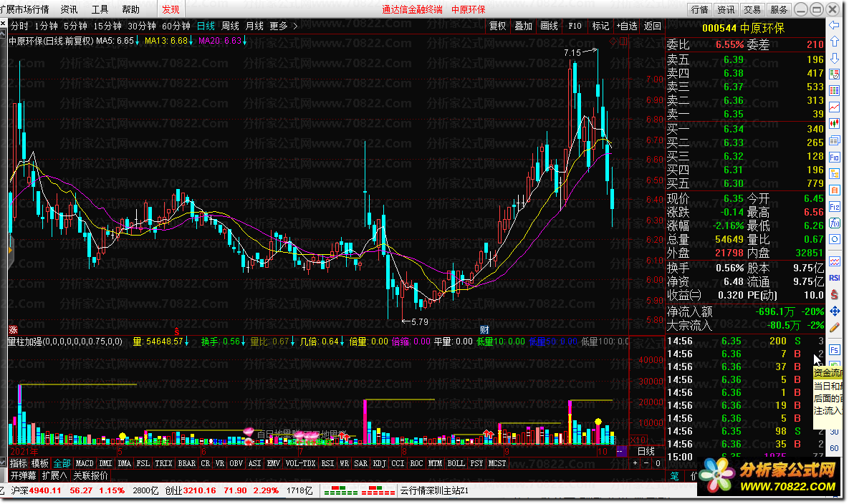This screenshot has height=504, width=849.
Task: Open the multi-window news icon in sidebar
Action: [835, 140]
